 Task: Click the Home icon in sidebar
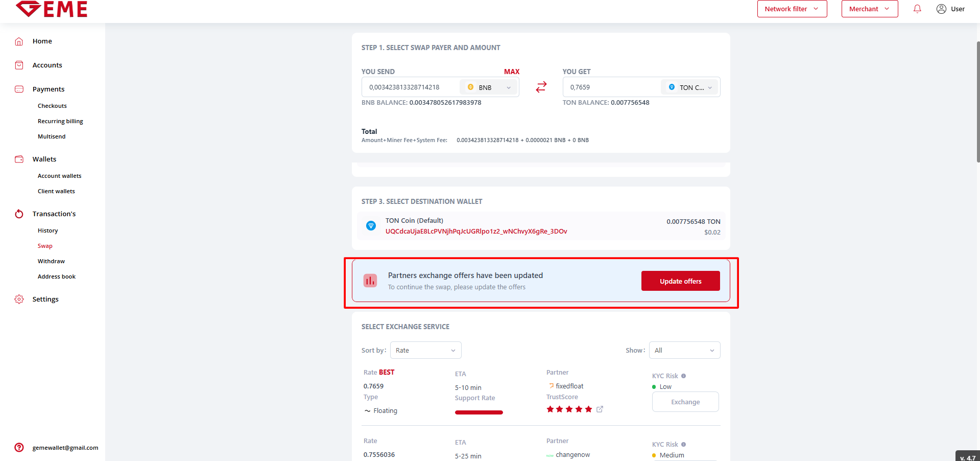(19, 41)
